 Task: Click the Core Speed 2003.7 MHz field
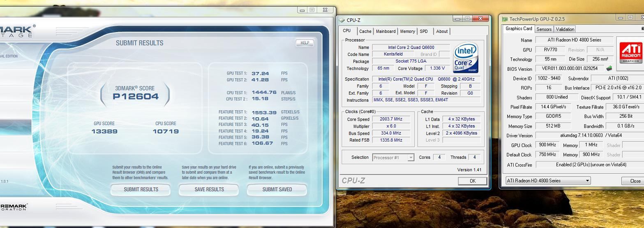point(391,119)
